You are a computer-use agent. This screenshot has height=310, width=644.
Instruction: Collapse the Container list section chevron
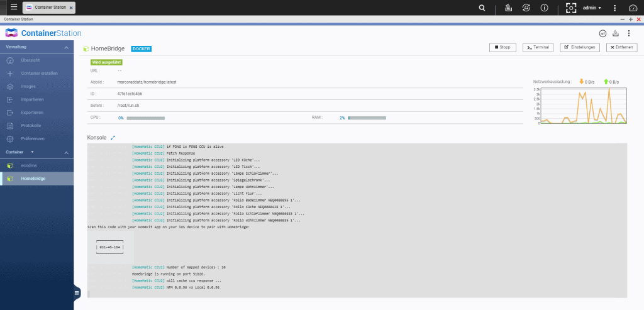click(x=67, y=152)
